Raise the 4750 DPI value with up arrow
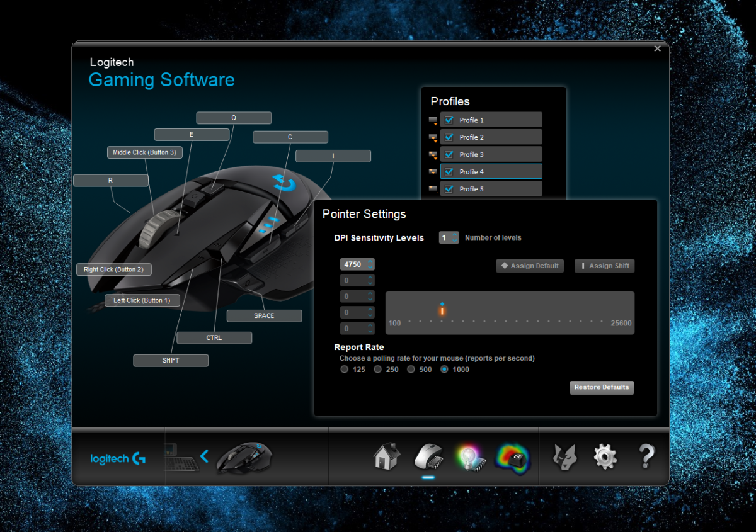Image resolution: width=756 pixels, height=532 pixels. click(370, 261)
